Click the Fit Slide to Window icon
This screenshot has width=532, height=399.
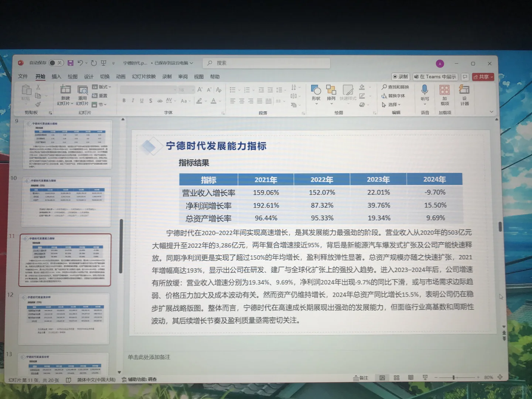(x=500, y=377)
